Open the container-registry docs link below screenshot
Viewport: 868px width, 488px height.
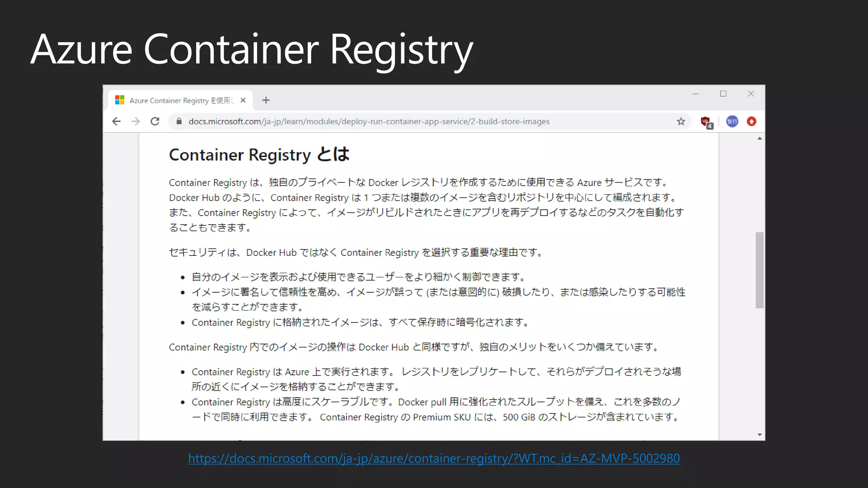pyautogui.click(x=434, y=458)
